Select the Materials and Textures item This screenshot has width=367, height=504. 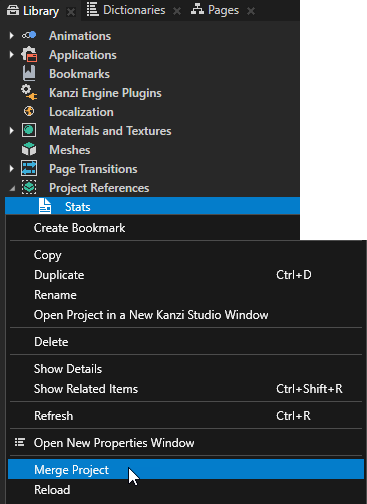click(110, 131)
